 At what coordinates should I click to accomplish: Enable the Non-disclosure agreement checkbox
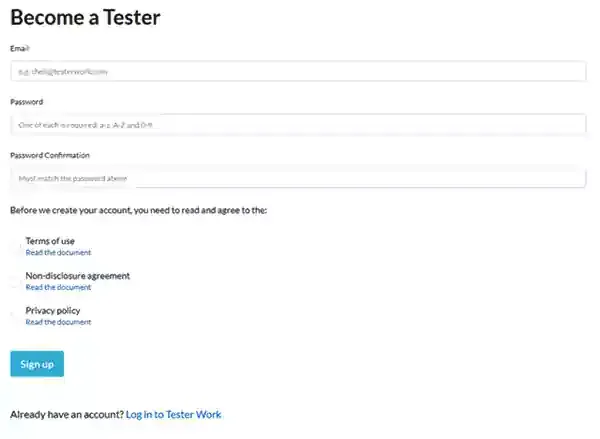pyautogui.click(x=15, y=281)
